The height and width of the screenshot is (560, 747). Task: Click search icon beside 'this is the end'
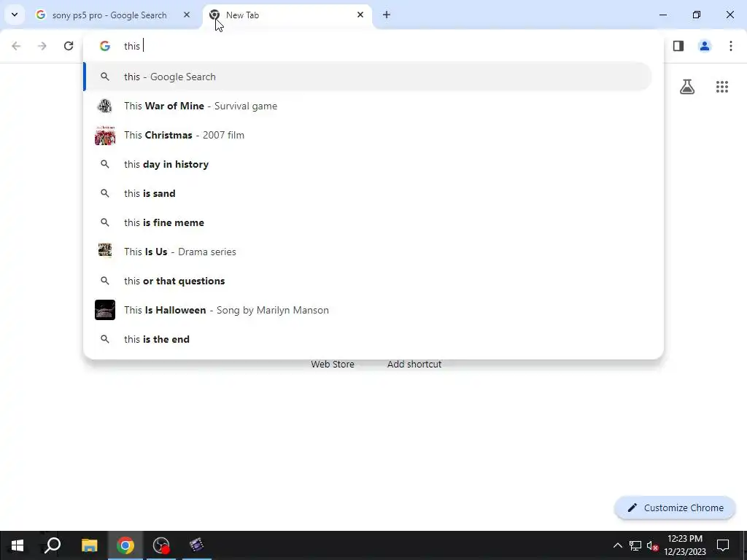pos(105,339)
